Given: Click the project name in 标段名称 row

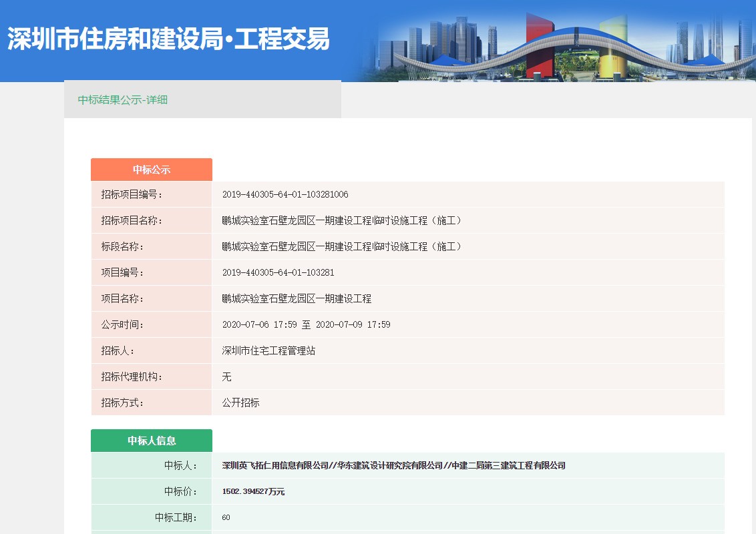Looking at the screenshot, I should [341, 246].
